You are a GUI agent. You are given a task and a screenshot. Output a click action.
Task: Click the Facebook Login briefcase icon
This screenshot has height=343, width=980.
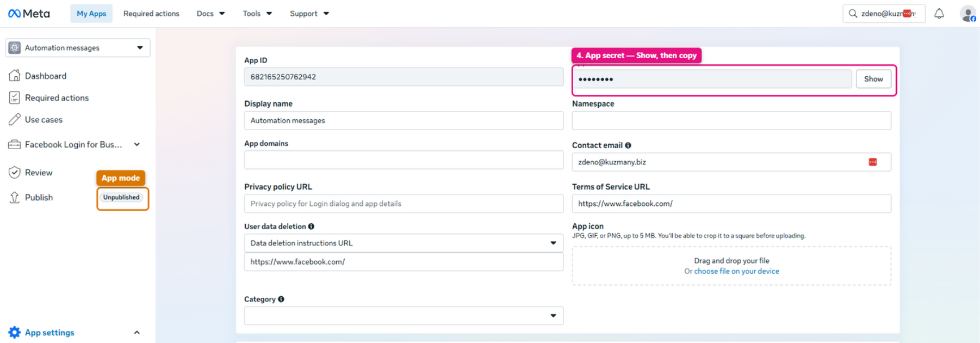(15, 144)
